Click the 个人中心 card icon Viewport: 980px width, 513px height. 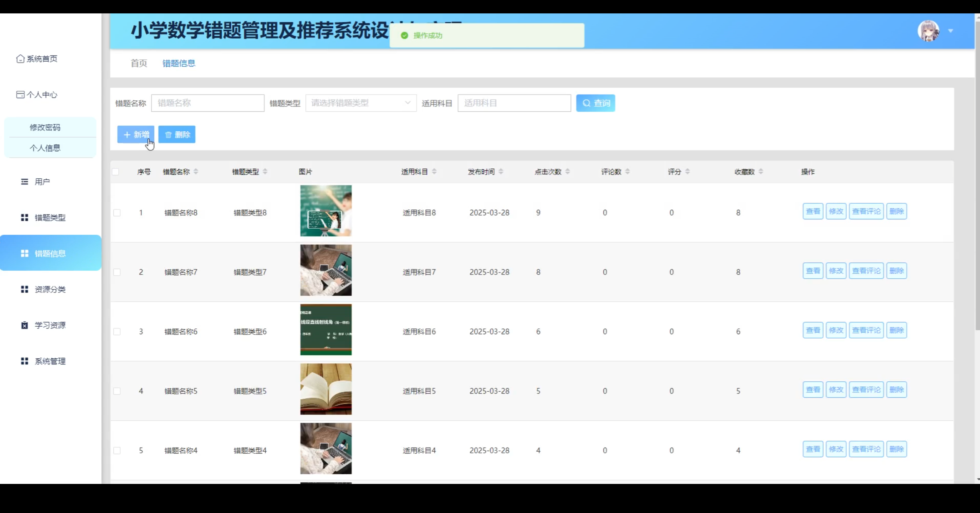pyautogui.click(x=20, y=95)
